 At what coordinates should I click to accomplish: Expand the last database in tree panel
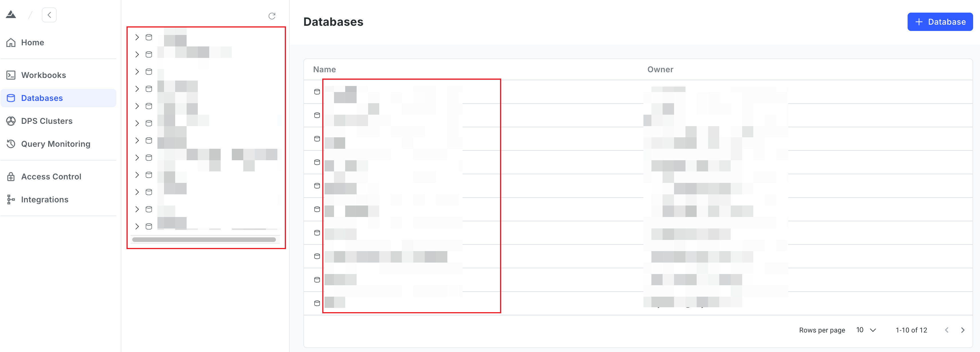point(137,226)
